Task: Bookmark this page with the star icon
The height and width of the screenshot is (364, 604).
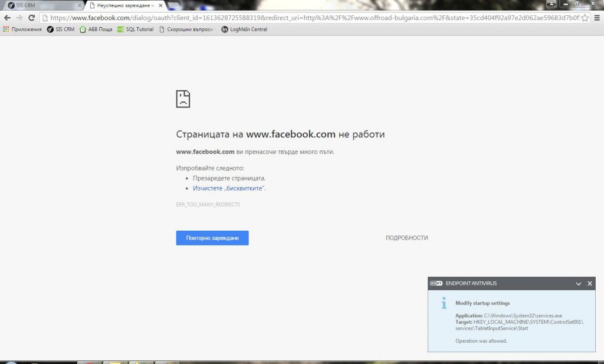Action: coord(585,18)
